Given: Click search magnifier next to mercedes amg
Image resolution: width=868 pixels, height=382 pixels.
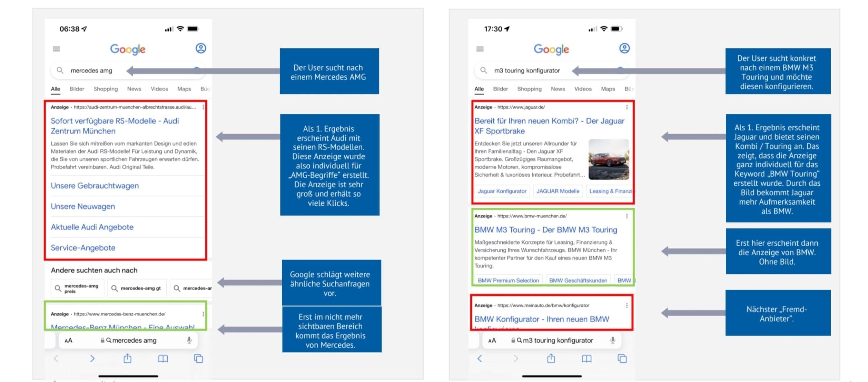Looking at the screenshot, I should tap(60, 70).
